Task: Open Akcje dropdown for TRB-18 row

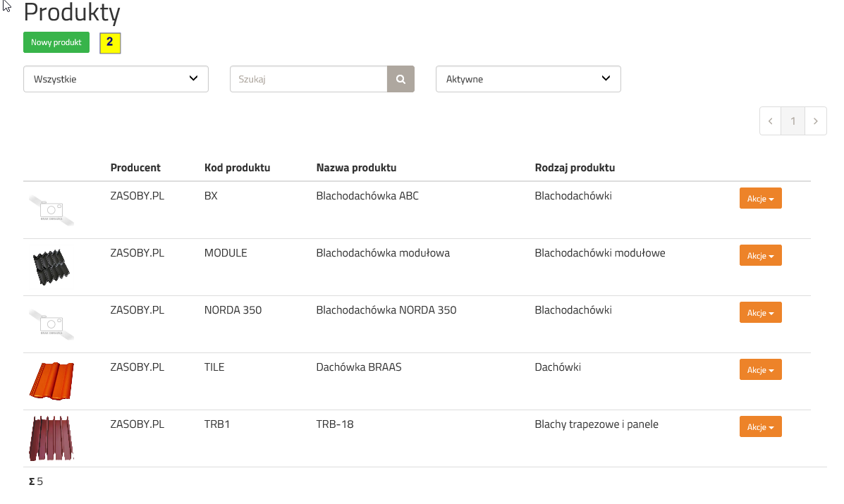Action: pyautogui.click(x=760, y=426)
